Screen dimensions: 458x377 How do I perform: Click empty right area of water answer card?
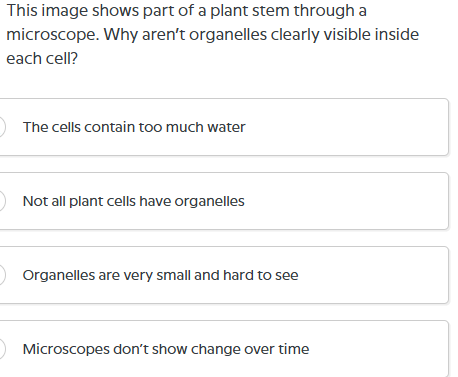click(x=347, y=127)
